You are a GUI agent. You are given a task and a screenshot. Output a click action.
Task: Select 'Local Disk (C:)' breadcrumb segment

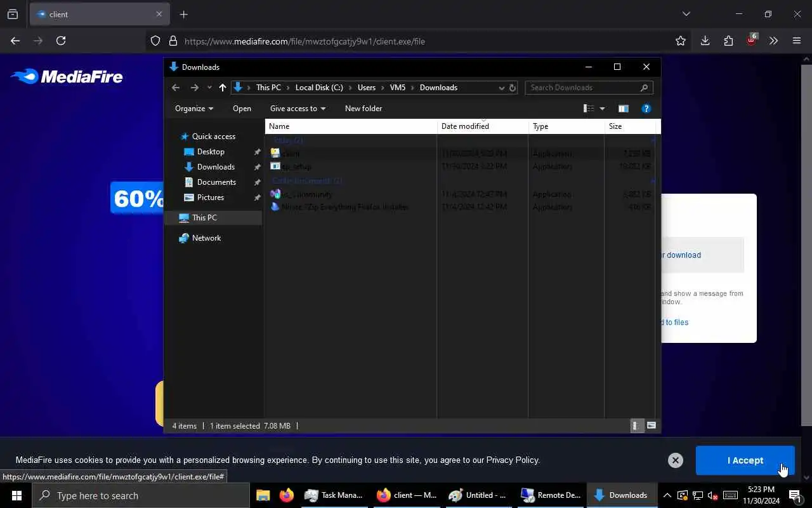coord(319,88)
